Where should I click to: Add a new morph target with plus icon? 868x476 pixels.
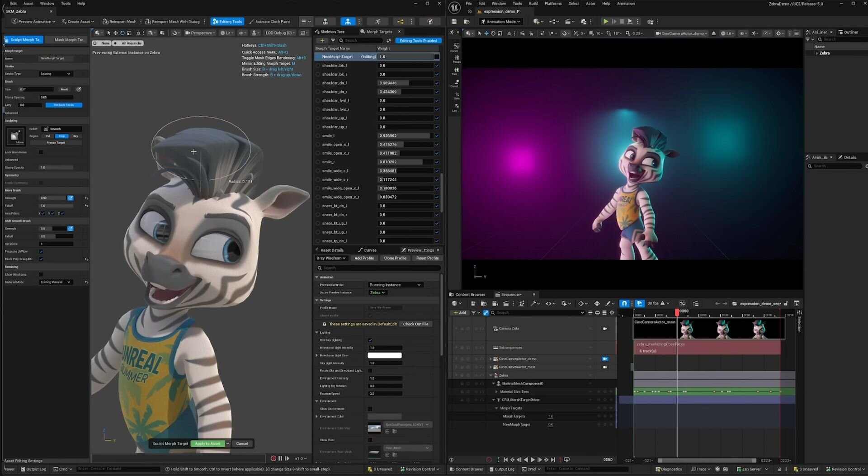tap(322, 41)
